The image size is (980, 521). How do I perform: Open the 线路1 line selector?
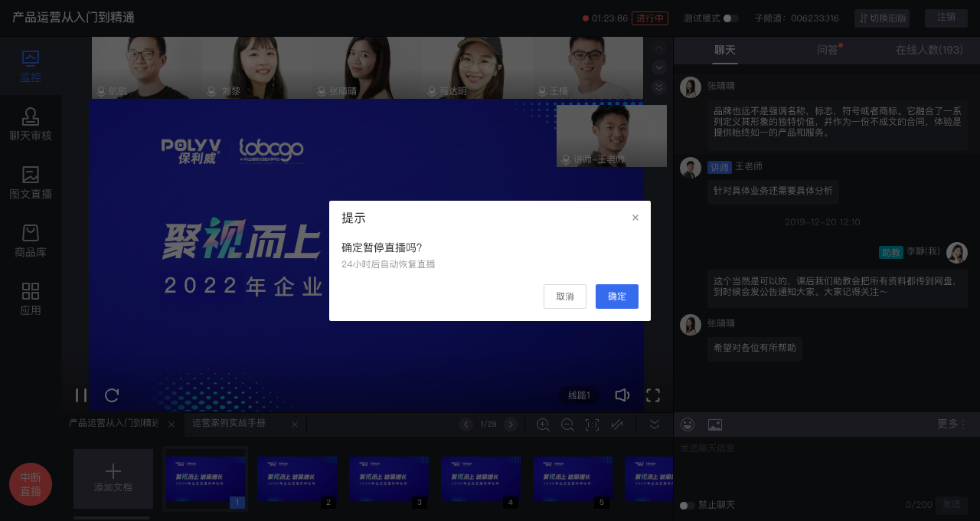click(x=579, y=395)
